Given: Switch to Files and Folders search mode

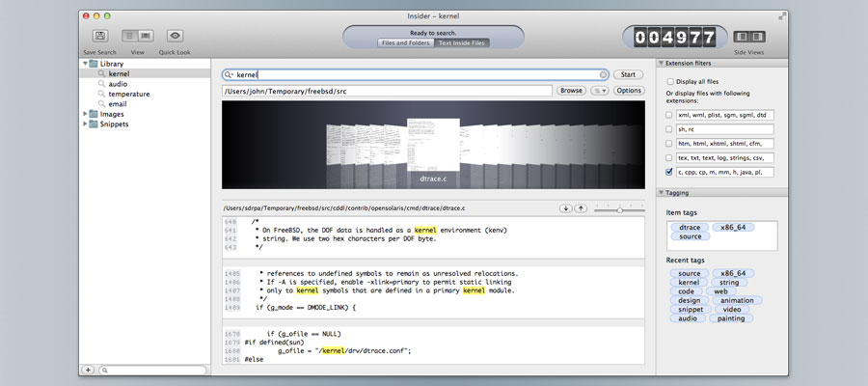Looking at the screenshot, I should 405,42.
